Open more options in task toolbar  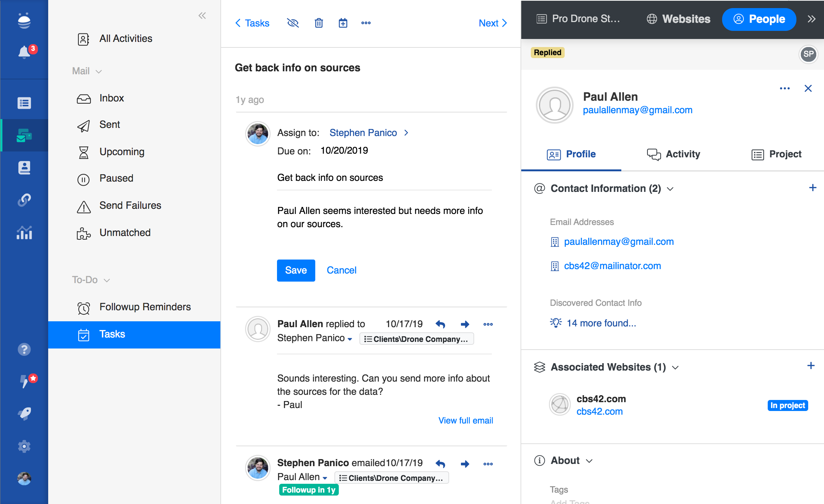pyautogui.click(x=366, y=23)
